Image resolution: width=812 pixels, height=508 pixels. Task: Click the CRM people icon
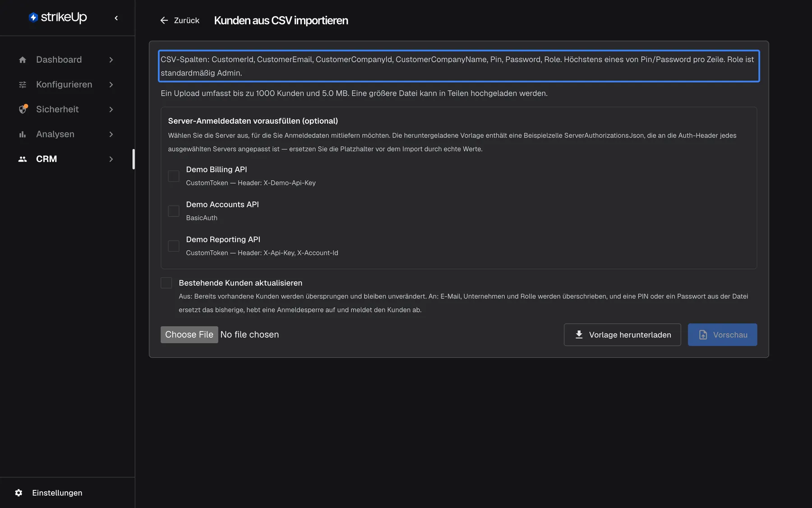point(23,159)
